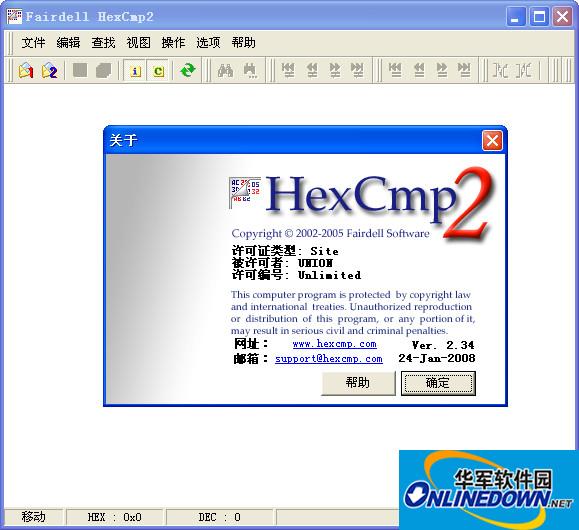Click the 确定 button

438,383
